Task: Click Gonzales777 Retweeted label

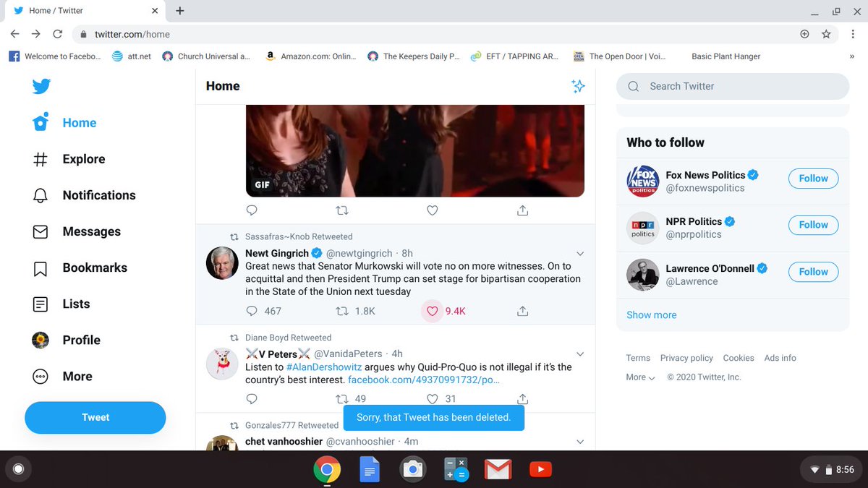Action: point(292,425)
